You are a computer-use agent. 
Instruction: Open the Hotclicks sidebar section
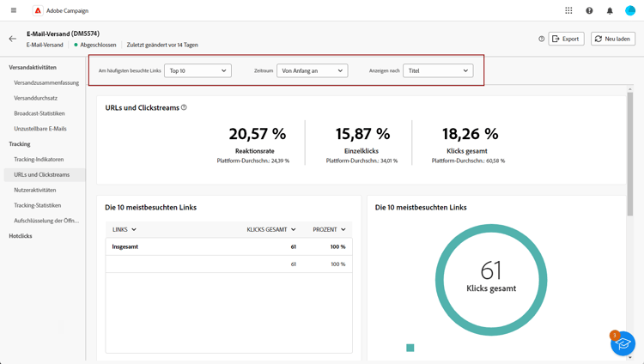click(21, 236)
